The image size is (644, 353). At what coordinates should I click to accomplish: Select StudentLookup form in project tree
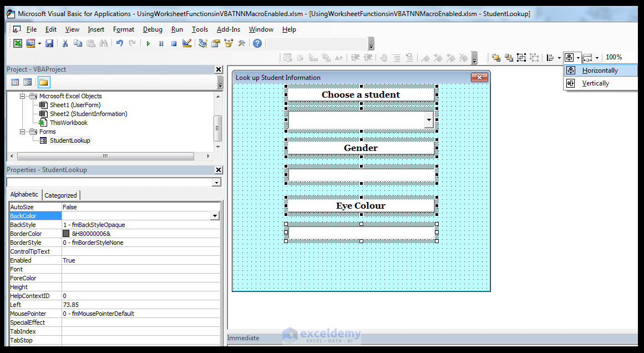click(70, 140)
